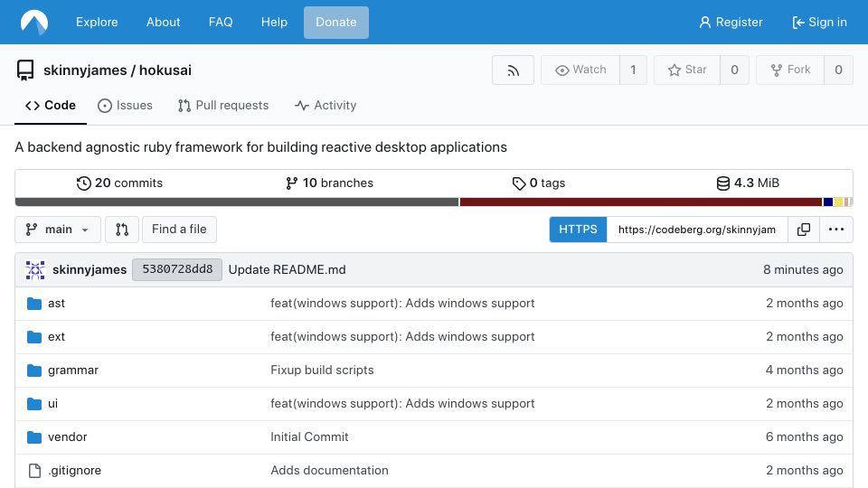
Task: Open the vendor folder icon
Action: [34, 437]
